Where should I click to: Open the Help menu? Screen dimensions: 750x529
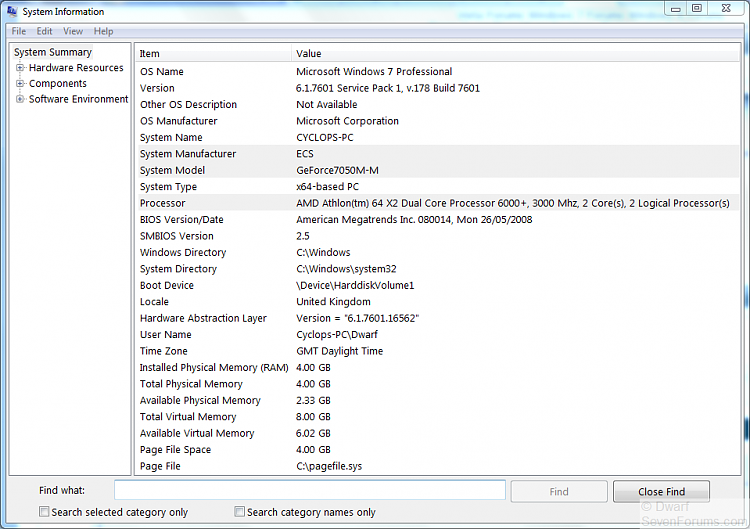[x=103, y=32]
